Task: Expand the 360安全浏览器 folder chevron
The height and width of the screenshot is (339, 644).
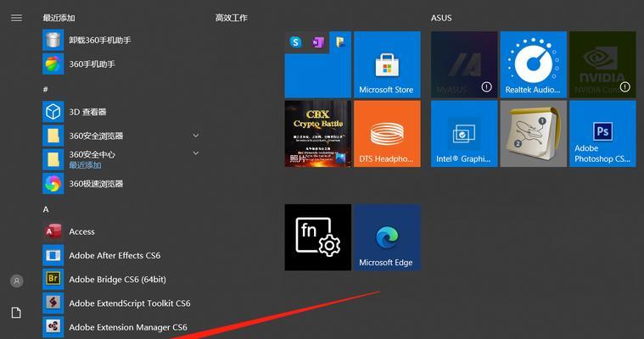Action: coord(196,136)
